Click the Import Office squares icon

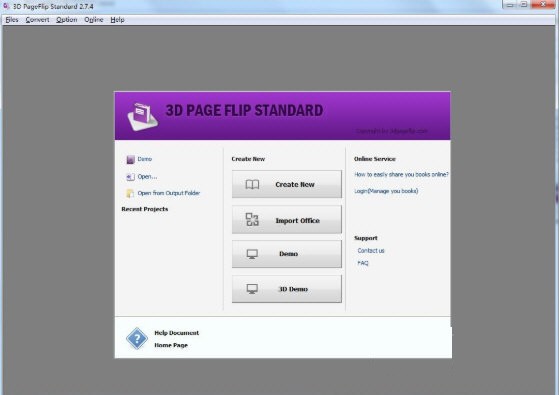coord(252,220)
